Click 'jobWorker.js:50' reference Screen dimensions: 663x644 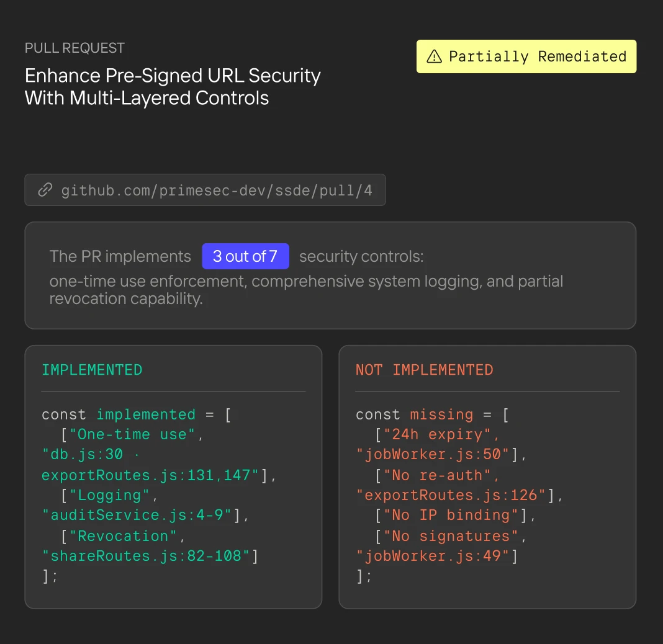tap(441, 454)
